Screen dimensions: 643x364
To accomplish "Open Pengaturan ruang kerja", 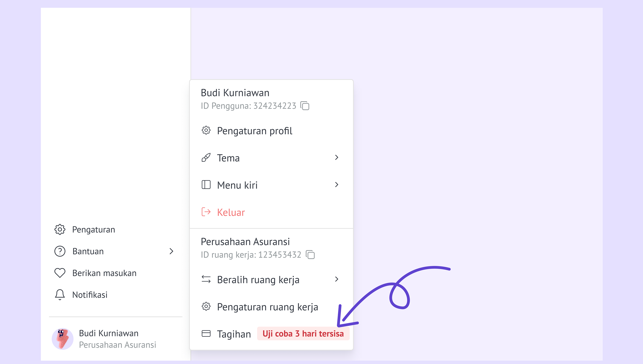I will pyautogui.click(x=267, y=307).
